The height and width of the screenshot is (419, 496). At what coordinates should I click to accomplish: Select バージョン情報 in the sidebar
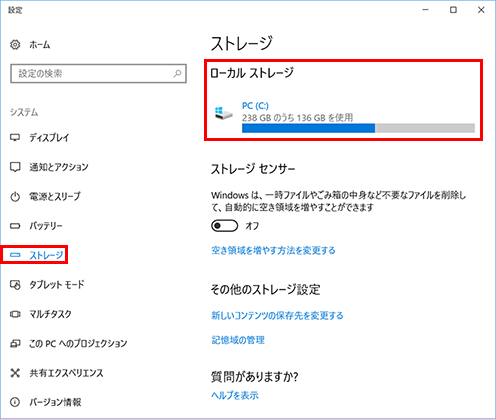pyautogui.click(x=55, y=402)
